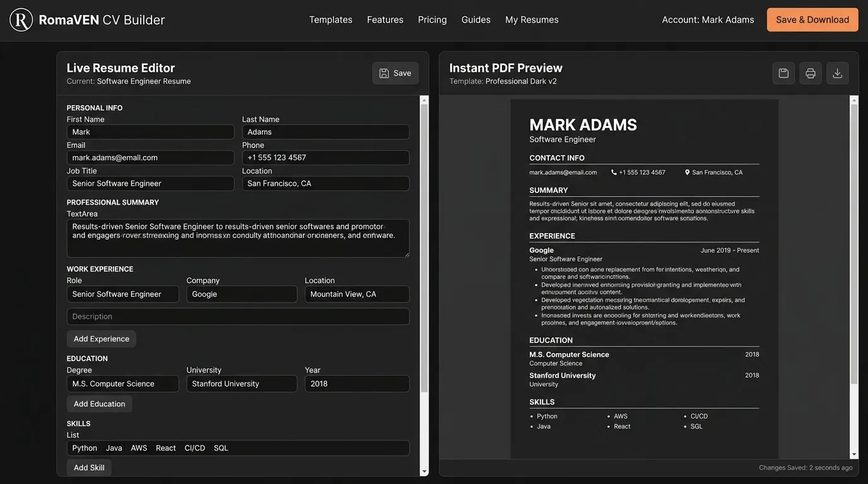
Task: Click the download icon in PDF Preview
Action: click(838, 73)
